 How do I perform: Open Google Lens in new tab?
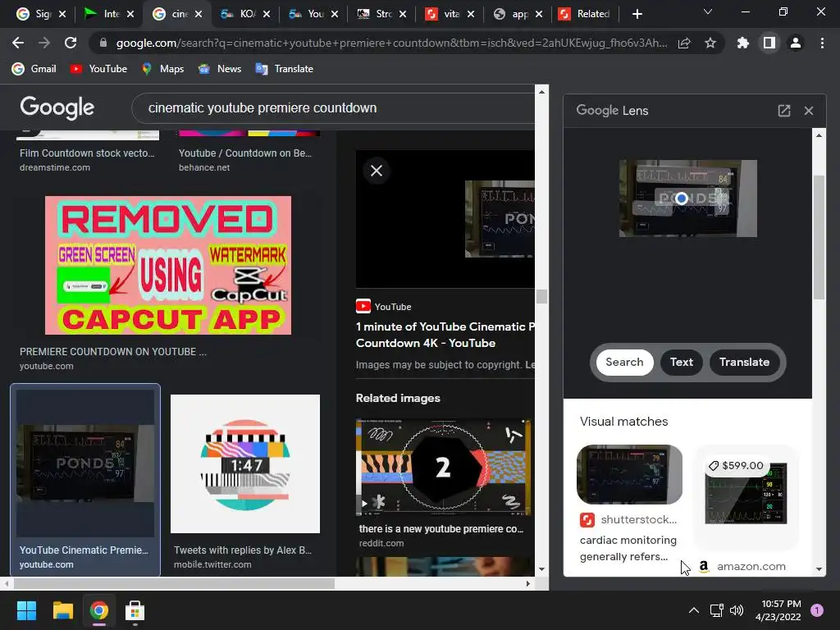click(x=783, y=111)
